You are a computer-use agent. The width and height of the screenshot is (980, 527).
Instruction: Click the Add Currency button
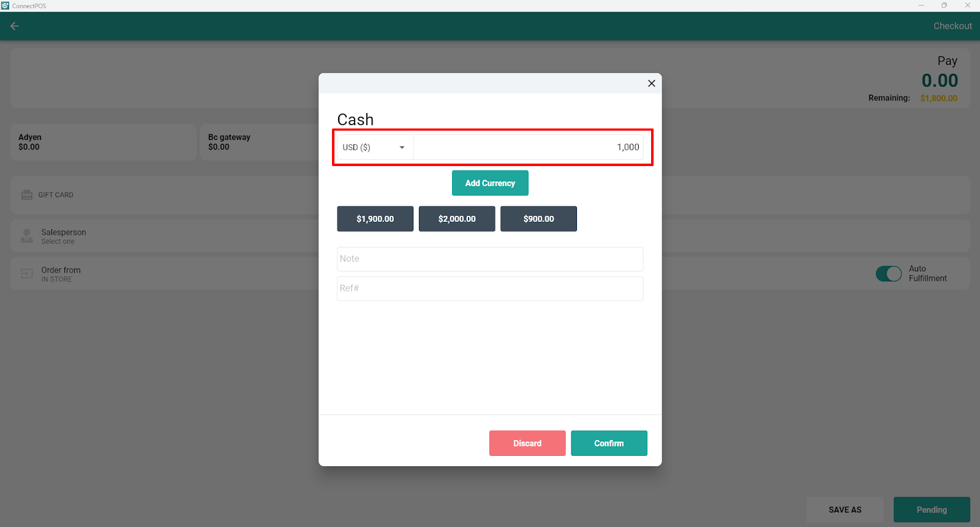click(490, 183)
